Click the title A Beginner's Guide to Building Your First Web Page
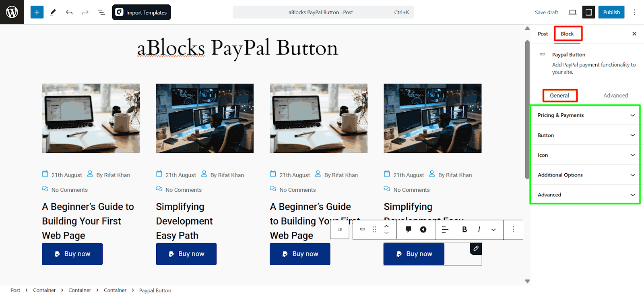The image size is (644, 295). [x=88, y=221]
